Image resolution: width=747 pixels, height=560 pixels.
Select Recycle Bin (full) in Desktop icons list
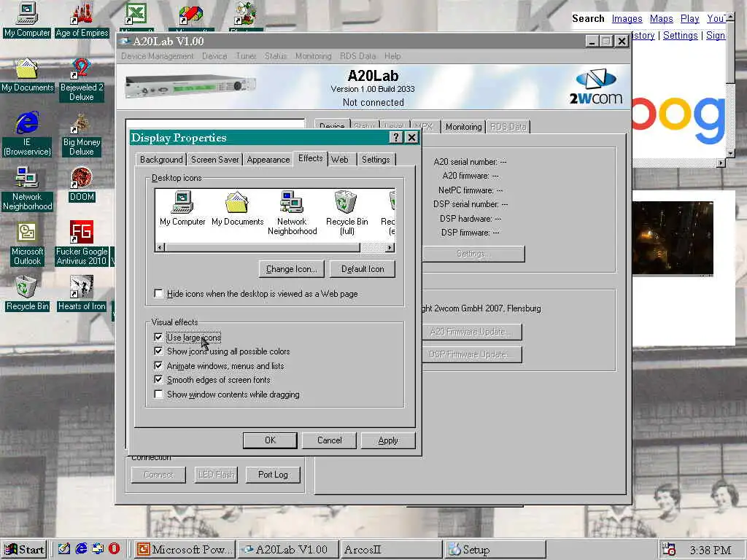click(x=347, y=213)
